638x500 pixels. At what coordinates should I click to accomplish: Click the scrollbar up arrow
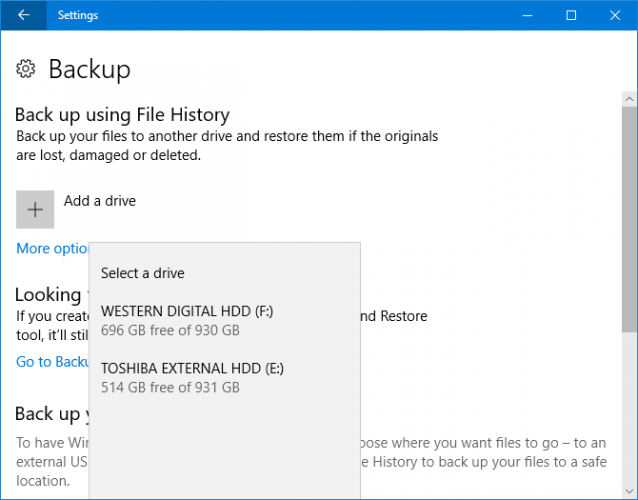coord(629,98)
